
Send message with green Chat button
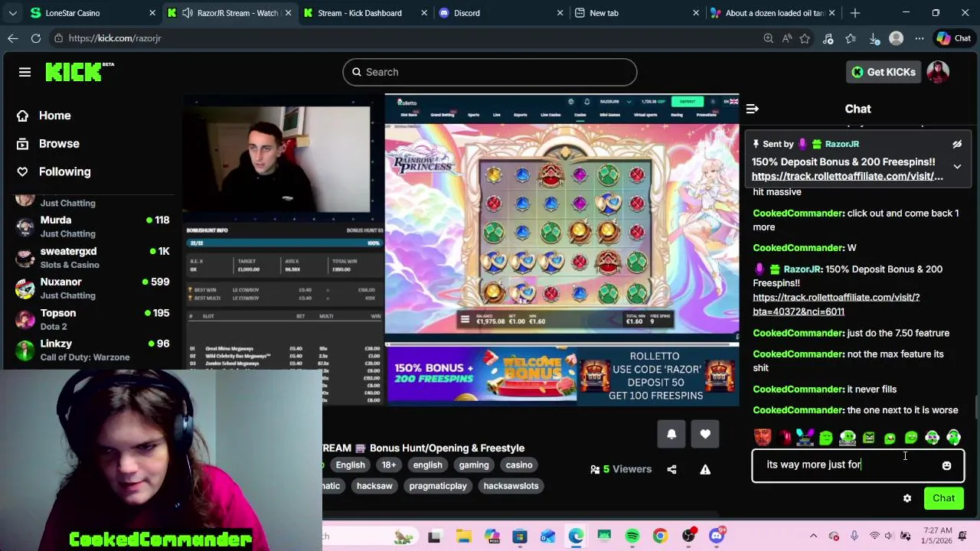click(x=943, y=498)
